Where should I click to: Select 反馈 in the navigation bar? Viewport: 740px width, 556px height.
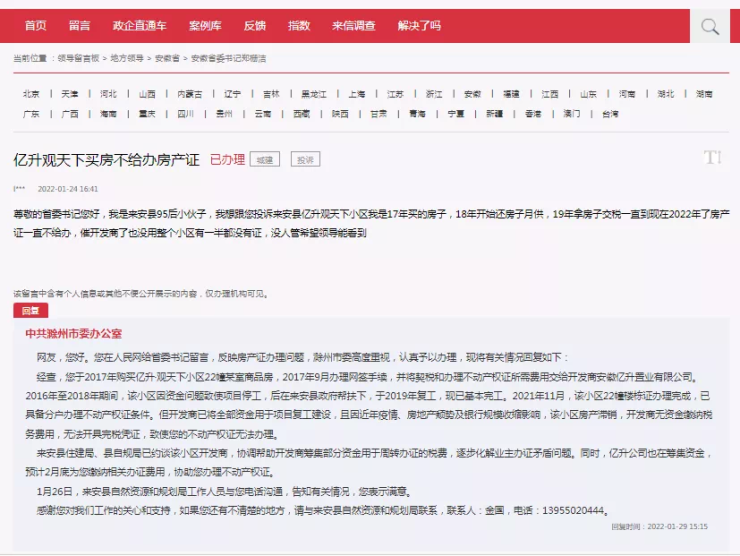pyautogui.click(x=254, y=25)
